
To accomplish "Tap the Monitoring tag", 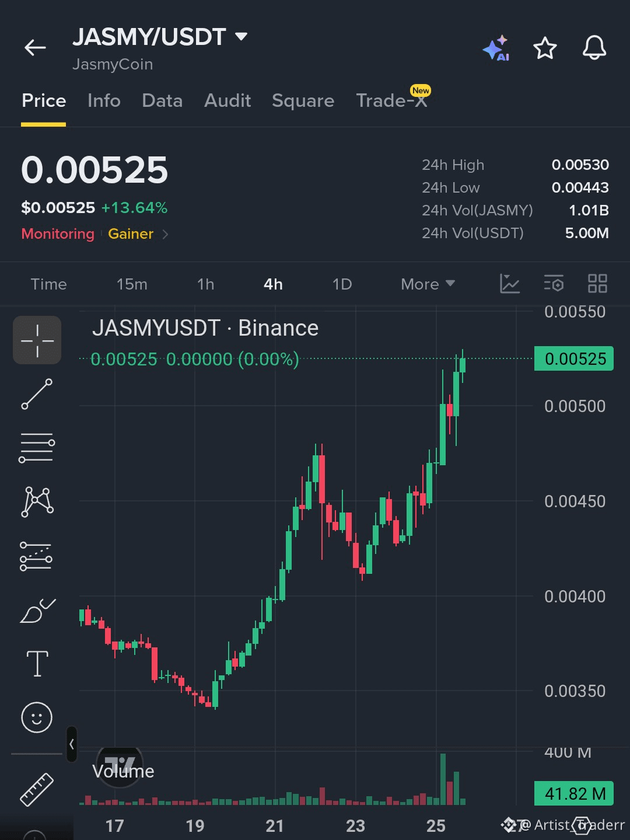I will 58,233.
